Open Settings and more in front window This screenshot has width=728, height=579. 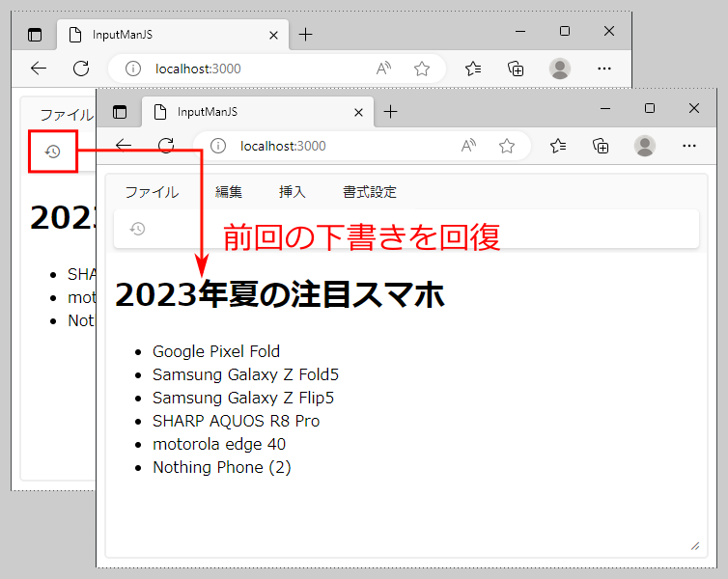[689, 146]
